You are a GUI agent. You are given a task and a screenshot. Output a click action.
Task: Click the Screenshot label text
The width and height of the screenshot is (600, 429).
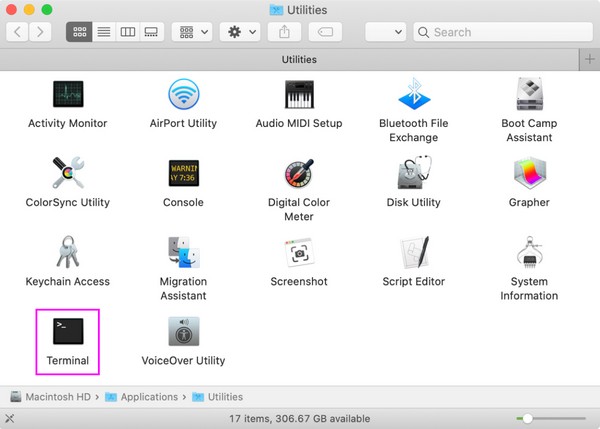[x=299, y=282]
